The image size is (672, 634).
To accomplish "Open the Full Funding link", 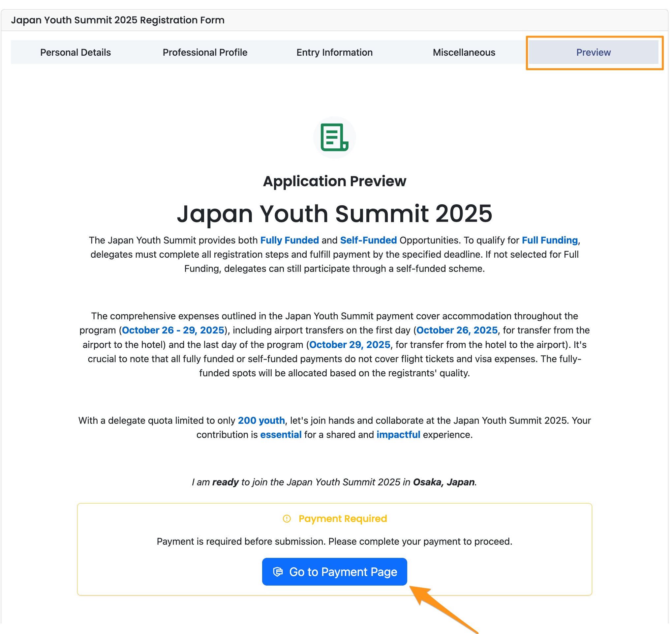I will pyautogui.click(x=550, y=240).
